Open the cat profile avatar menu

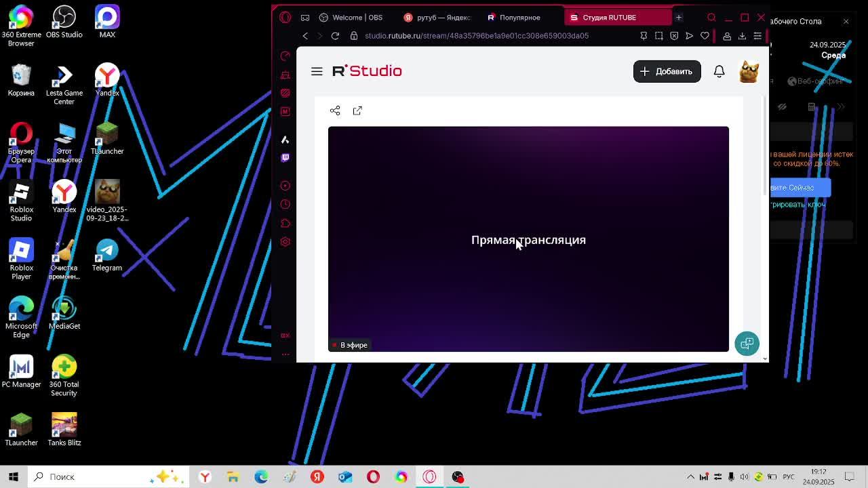pyautogui.click(x=749, y=71)
